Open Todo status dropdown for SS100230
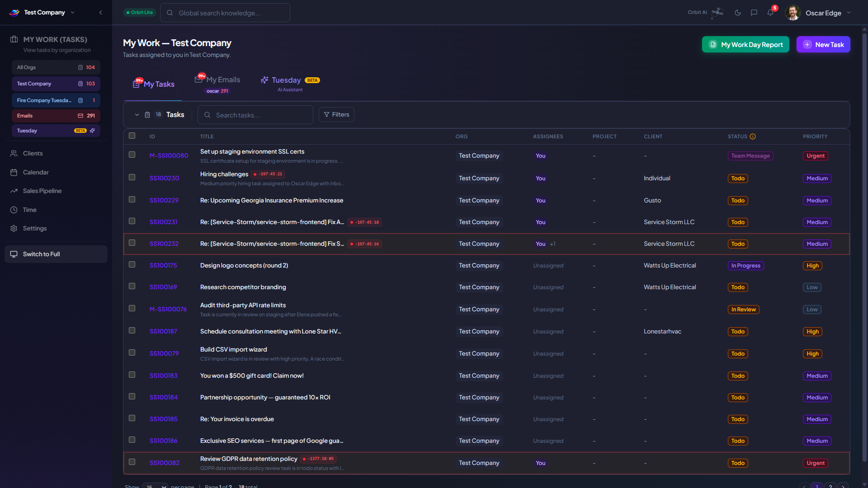 pos(738,178)
